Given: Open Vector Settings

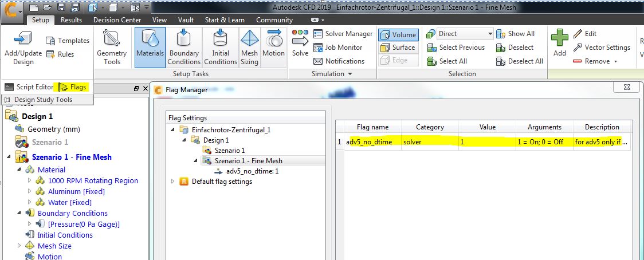Looking at the screenshot, I should [x=602, y=47].
